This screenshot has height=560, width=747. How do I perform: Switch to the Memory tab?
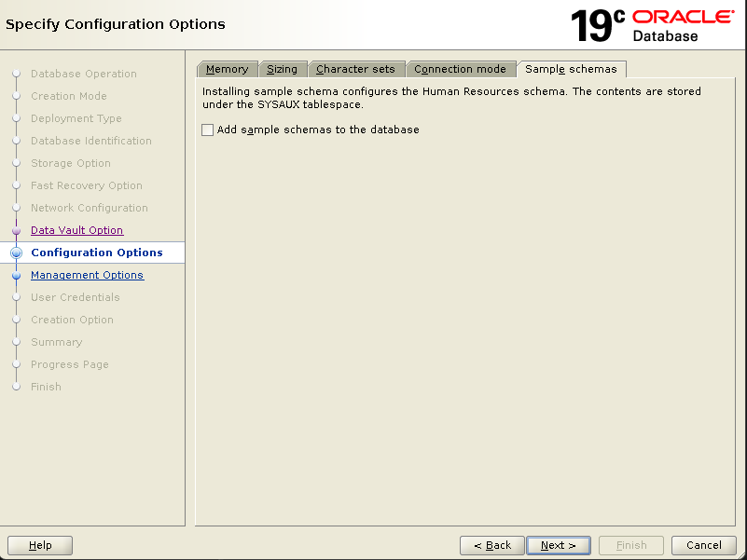click(228, 69)
